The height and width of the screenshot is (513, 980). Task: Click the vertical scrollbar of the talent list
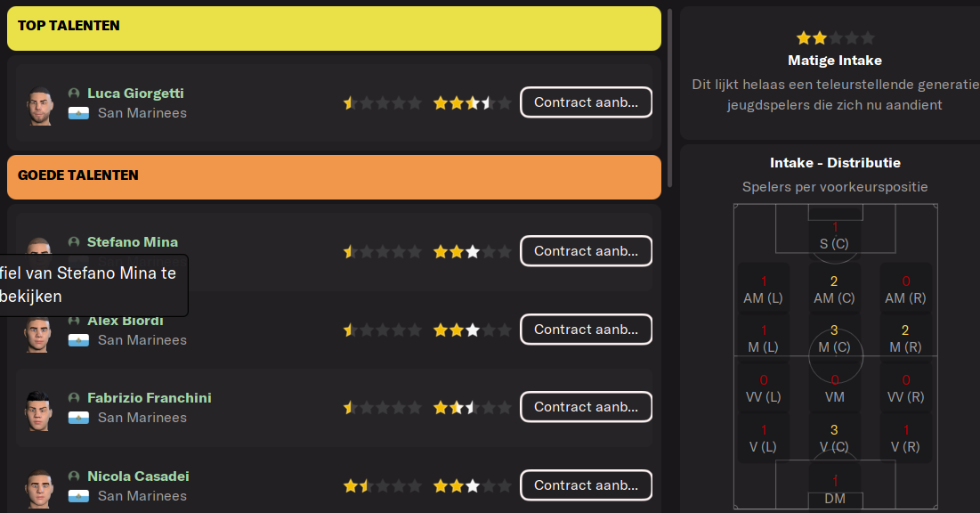[x=669, y=98]
